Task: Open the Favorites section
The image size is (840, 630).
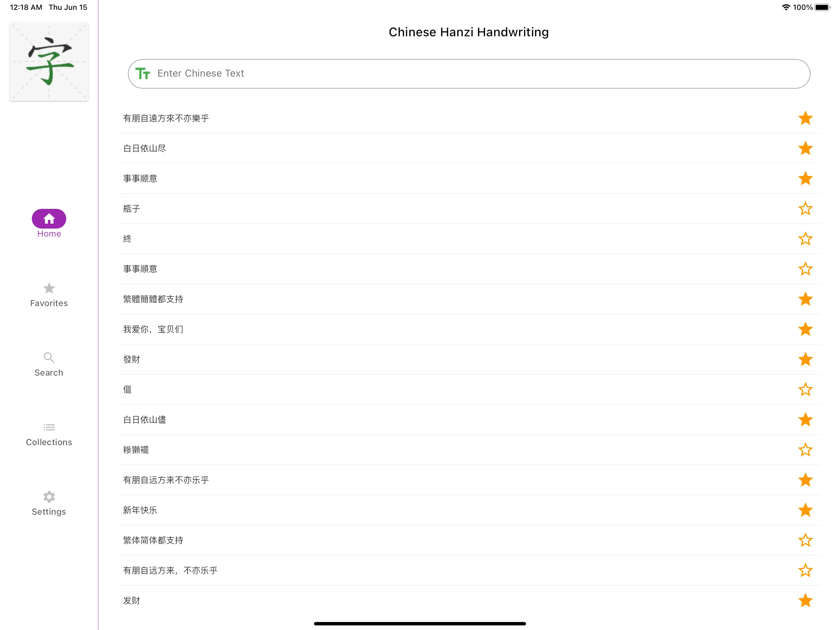Action: click(x=49, y=294)
